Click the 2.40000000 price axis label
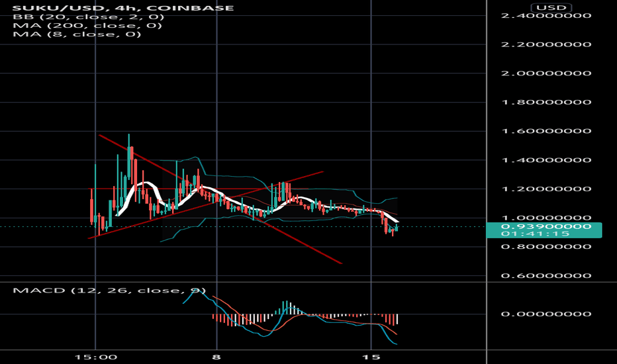 point(546,16)
